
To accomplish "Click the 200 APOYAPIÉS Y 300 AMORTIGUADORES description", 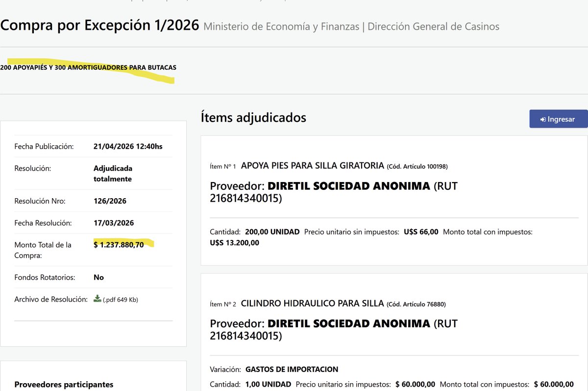I will click(x=88, y=67).
